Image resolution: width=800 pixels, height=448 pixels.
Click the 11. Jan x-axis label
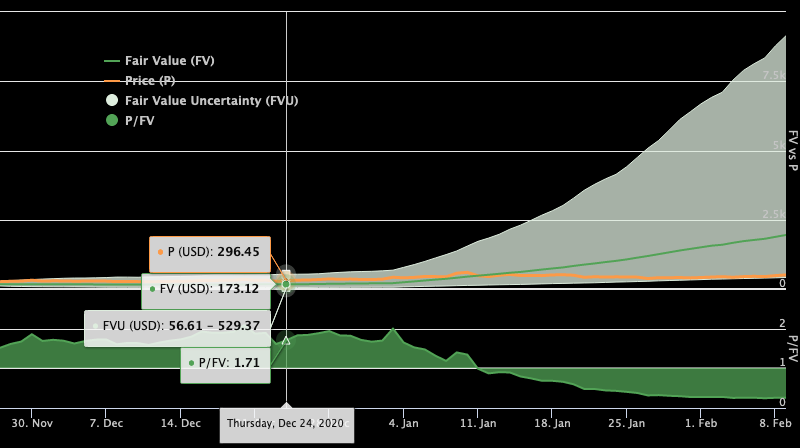[x=478, y=423]
